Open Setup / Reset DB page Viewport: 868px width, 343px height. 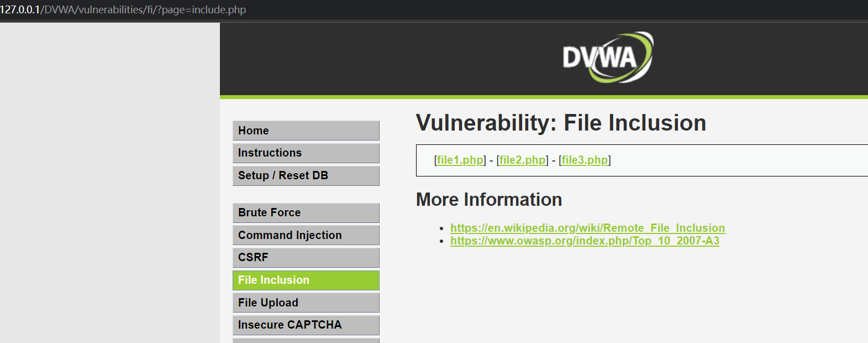(306, 176)
